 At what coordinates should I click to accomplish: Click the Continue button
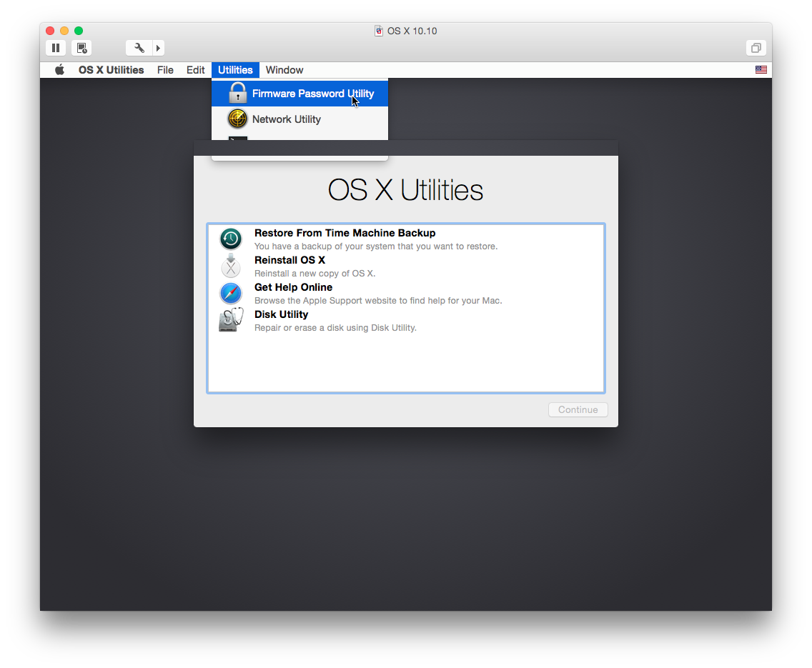pos(578,410)
